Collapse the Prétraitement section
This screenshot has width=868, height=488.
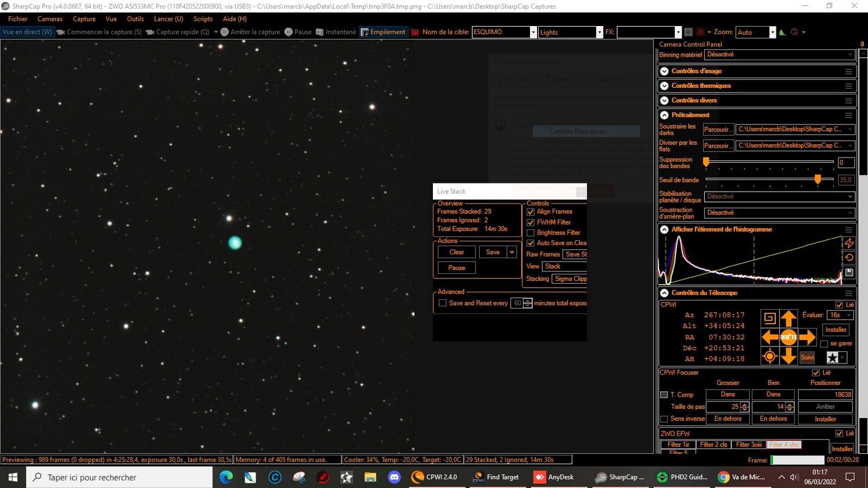tap(664, 115)
